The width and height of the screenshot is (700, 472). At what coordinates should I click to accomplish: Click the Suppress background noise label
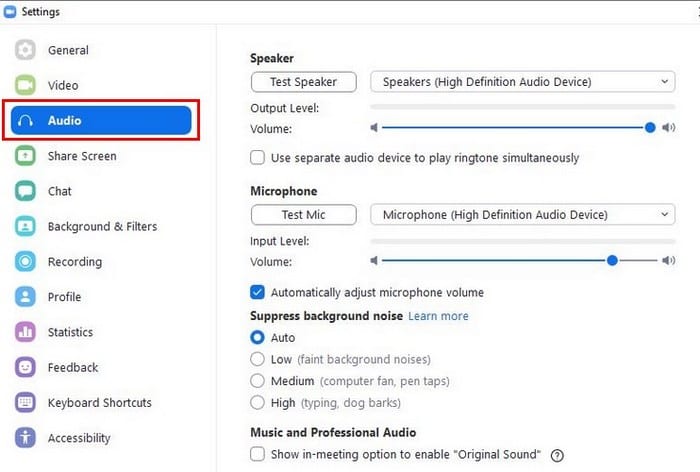point(326,316)
